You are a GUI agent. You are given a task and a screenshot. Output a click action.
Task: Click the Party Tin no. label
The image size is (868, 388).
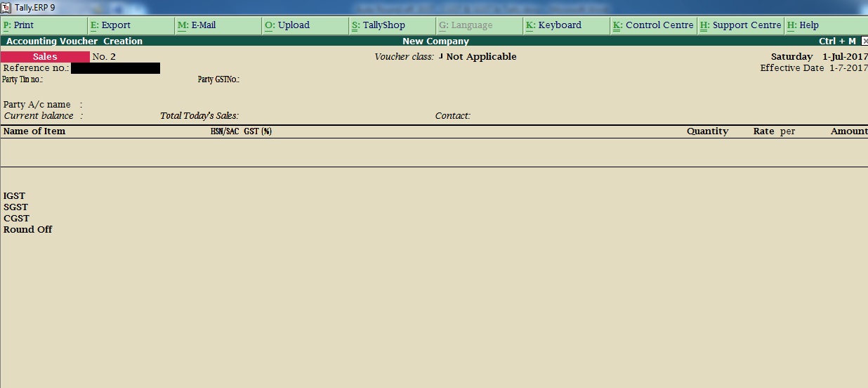point(22,80)
